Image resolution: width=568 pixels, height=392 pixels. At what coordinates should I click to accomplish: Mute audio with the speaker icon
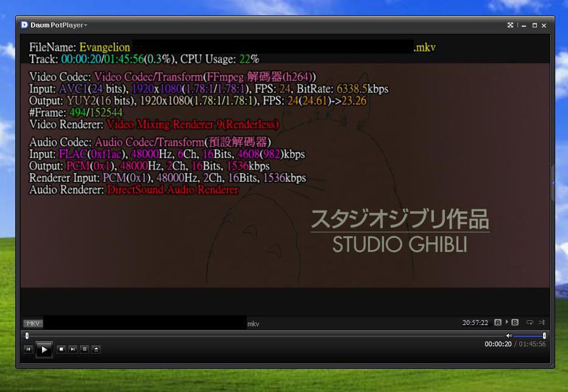tap(509, 335)
